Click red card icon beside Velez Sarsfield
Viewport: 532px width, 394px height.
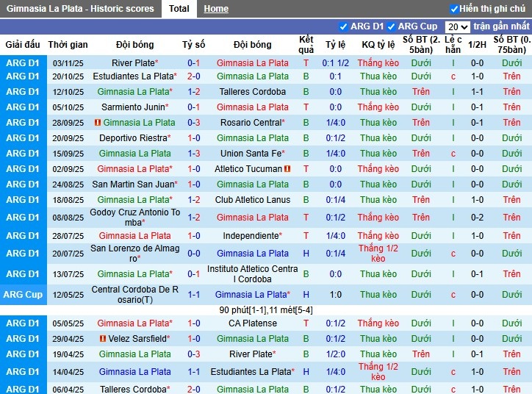coord(103,339)
